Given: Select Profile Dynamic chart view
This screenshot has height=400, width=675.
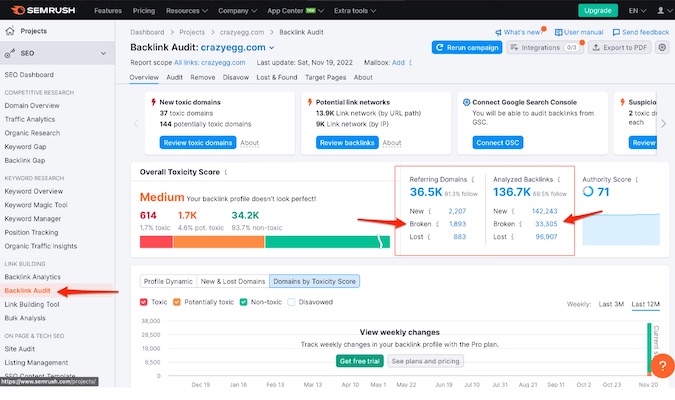Looking at the screenshot, I should [x=168, y=282].
